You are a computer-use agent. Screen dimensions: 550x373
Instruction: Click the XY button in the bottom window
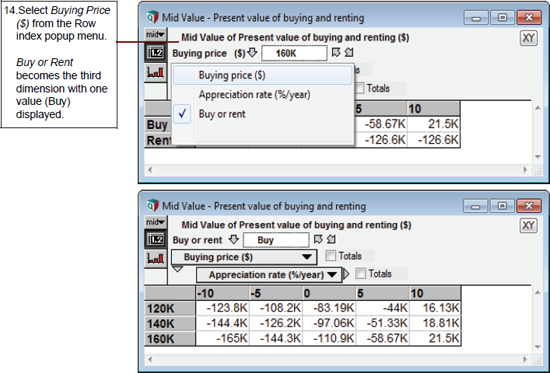(528, 225)
